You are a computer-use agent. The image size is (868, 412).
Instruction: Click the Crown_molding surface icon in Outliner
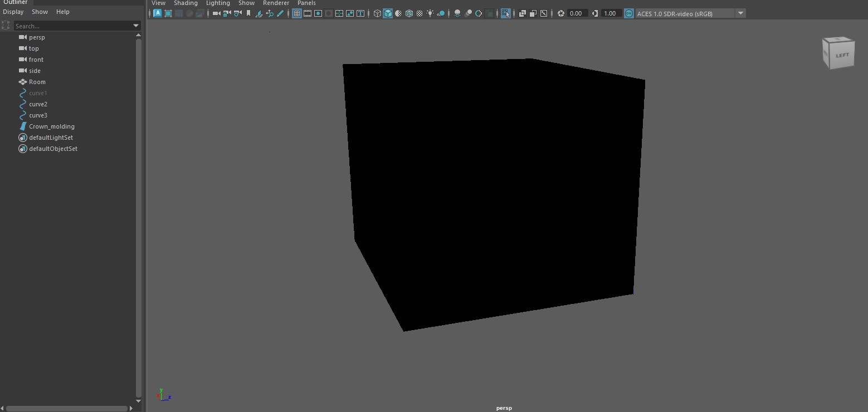coord(23,126)
